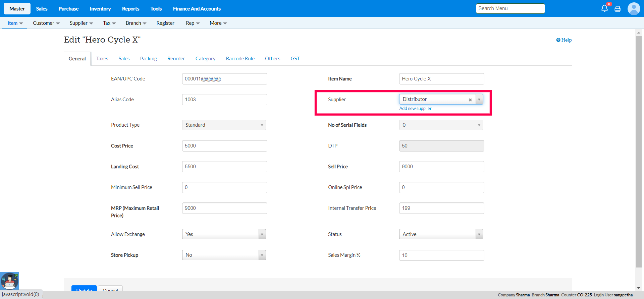The width and height of the screenshot is (644, 299).
Task: Click the Add new supplier link
Action: point(415,109)
